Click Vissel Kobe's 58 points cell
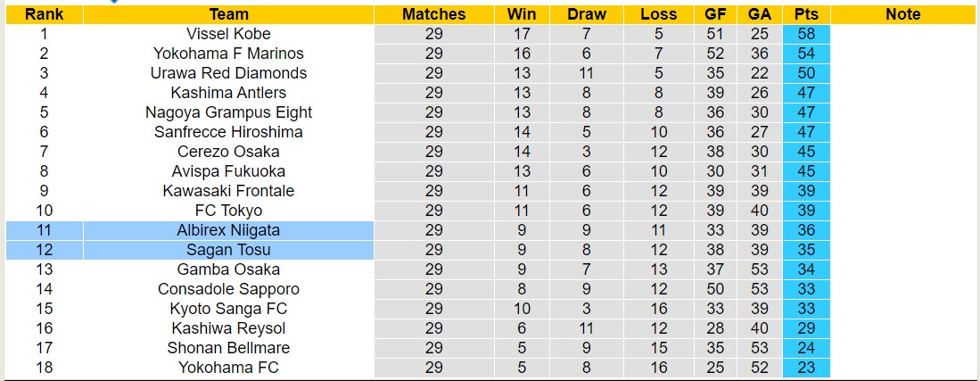 (x=806, y=34)
